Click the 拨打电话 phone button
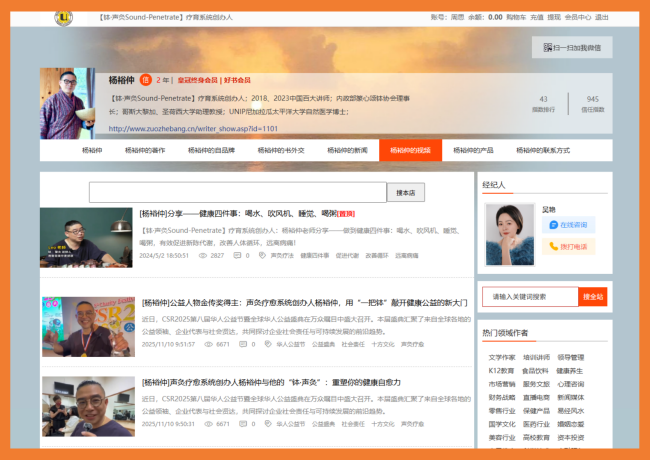650x460 pixels. tap(568, 246)
